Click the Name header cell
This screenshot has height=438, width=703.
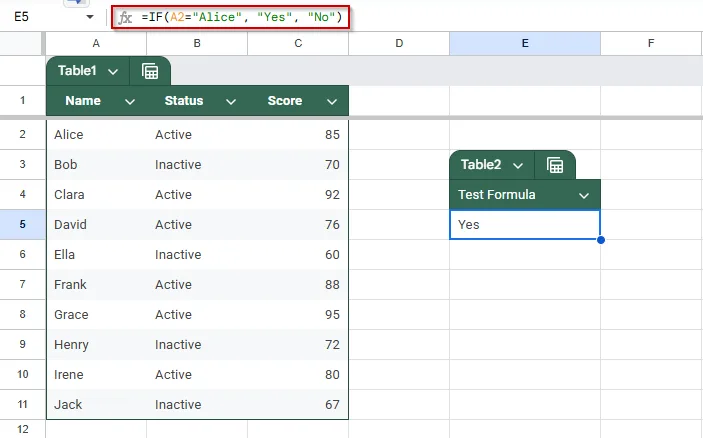point(96,101)
